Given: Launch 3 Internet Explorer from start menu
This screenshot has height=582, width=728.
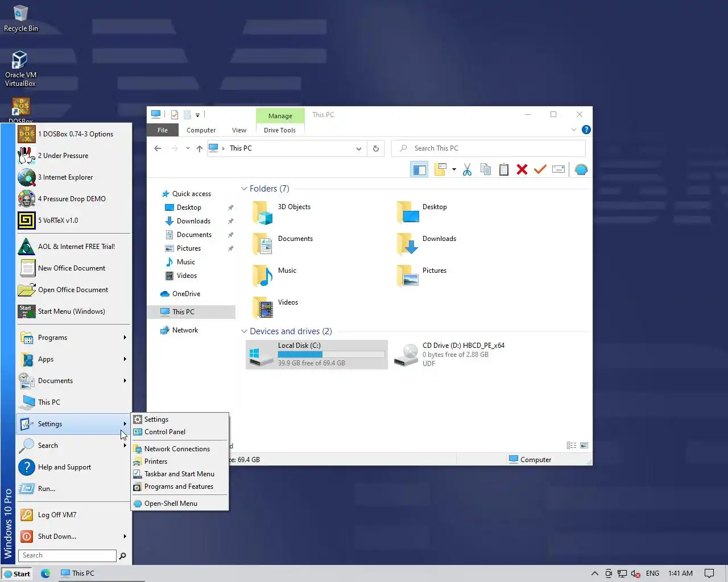Looking at the screenshot, I should [x=74, y=177].
